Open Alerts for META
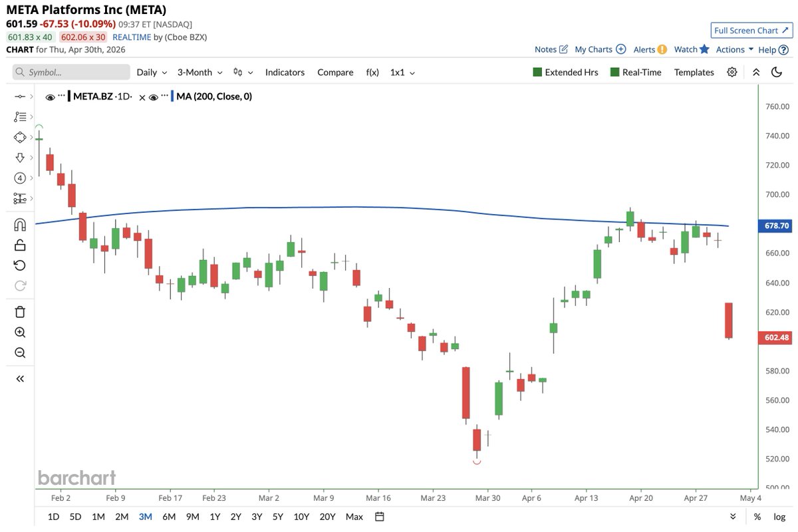 650,49
